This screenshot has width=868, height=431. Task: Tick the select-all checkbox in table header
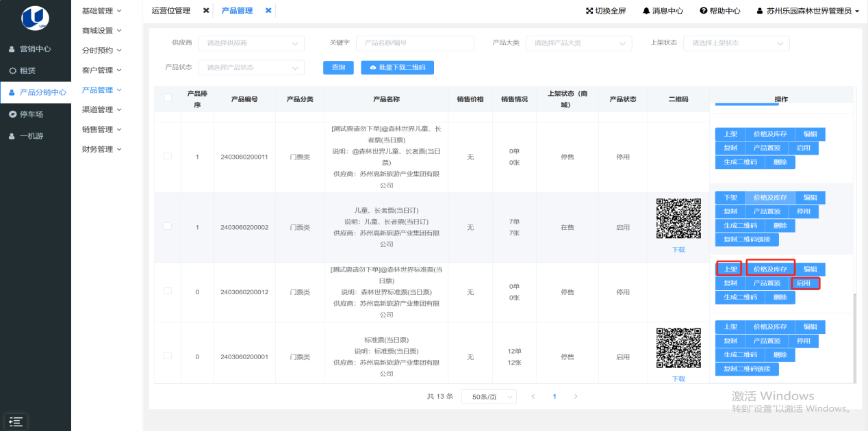pos(168,98)
